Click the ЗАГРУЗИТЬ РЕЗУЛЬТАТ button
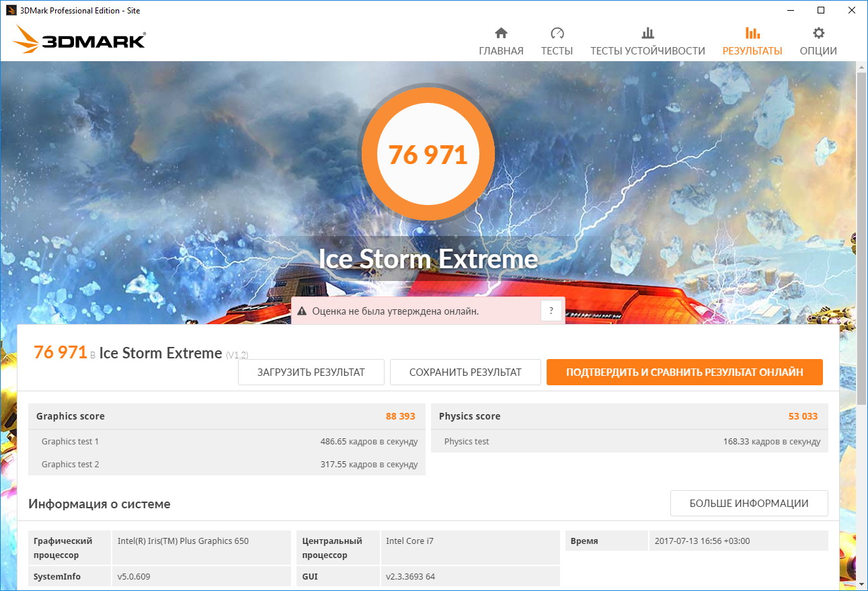 pyautogui.click(x=311, y=372)
